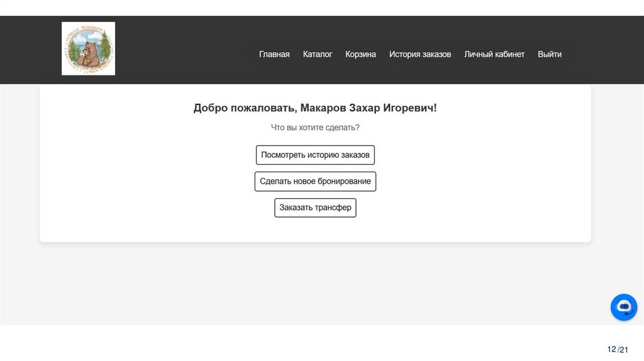Viewport: 644px width, 361px height.
Task: Open the chatbot assistant icon
Action: [x=623, y=307]
